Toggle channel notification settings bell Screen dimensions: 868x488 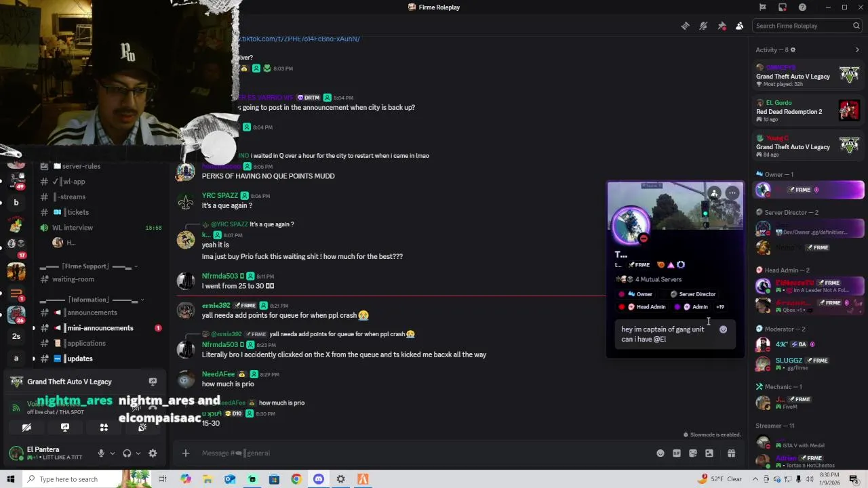703,26
